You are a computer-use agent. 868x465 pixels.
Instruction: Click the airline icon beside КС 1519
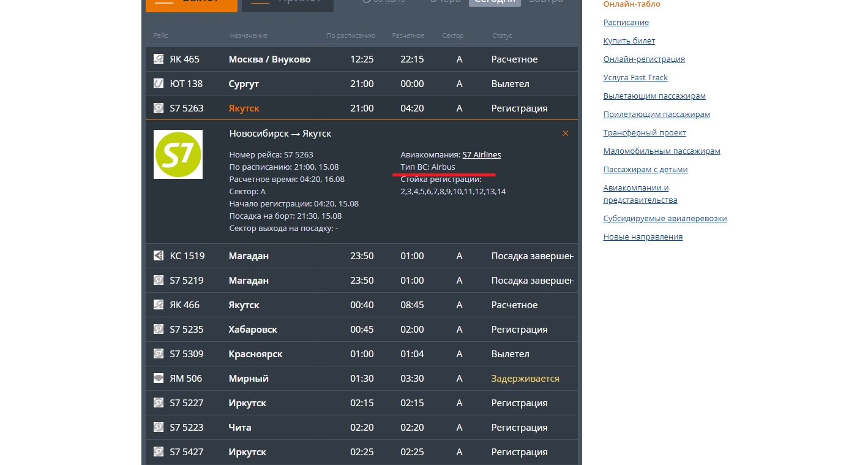159,256
